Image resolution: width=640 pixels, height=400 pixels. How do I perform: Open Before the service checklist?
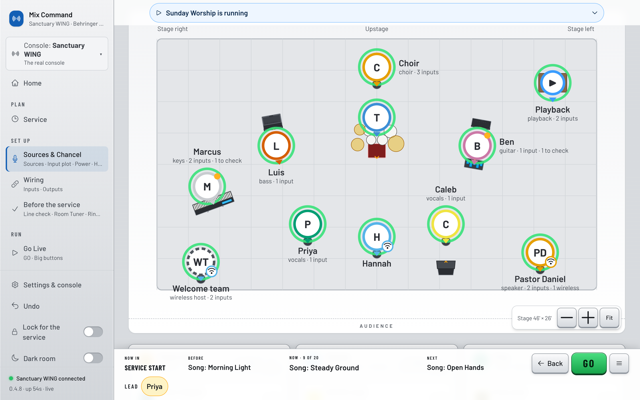point(57,209)
